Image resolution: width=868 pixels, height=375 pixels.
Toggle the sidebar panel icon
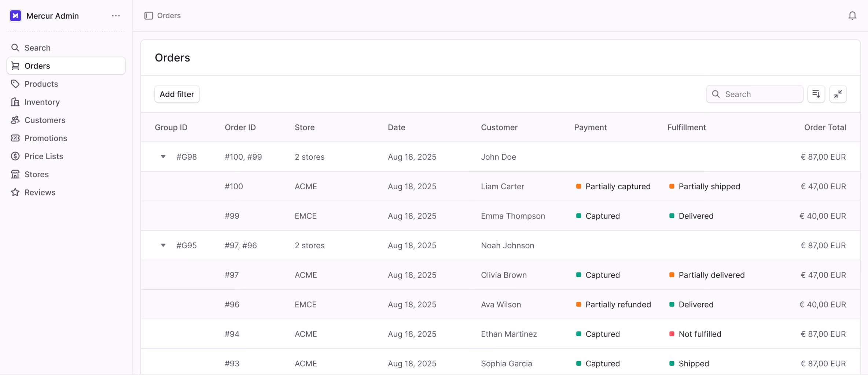pyautogui.click(x=148, y=16)
